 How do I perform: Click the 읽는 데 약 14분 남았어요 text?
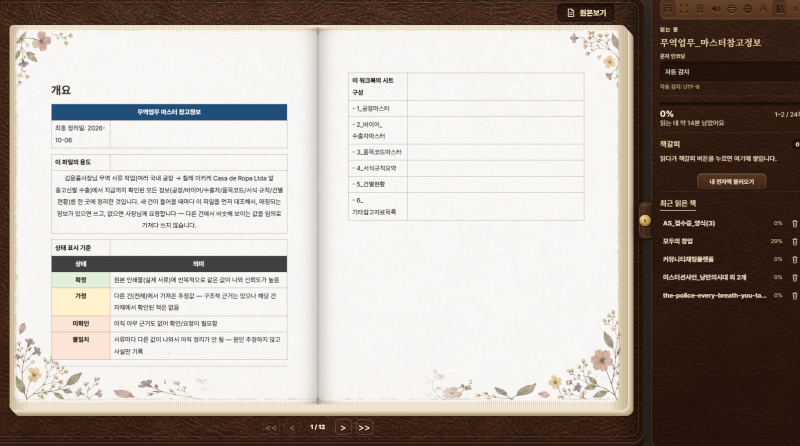(692, 123)
